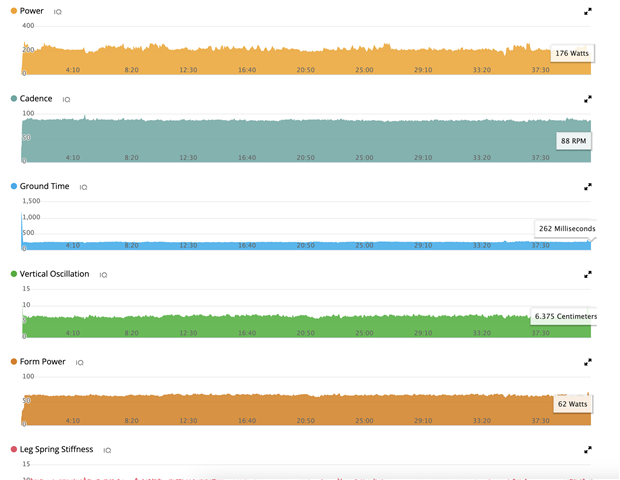The height and width of the screenshot is (480, 620).
Task: Click the IQ badge beside Vertical Oscillation
Action: coord(104,275)
